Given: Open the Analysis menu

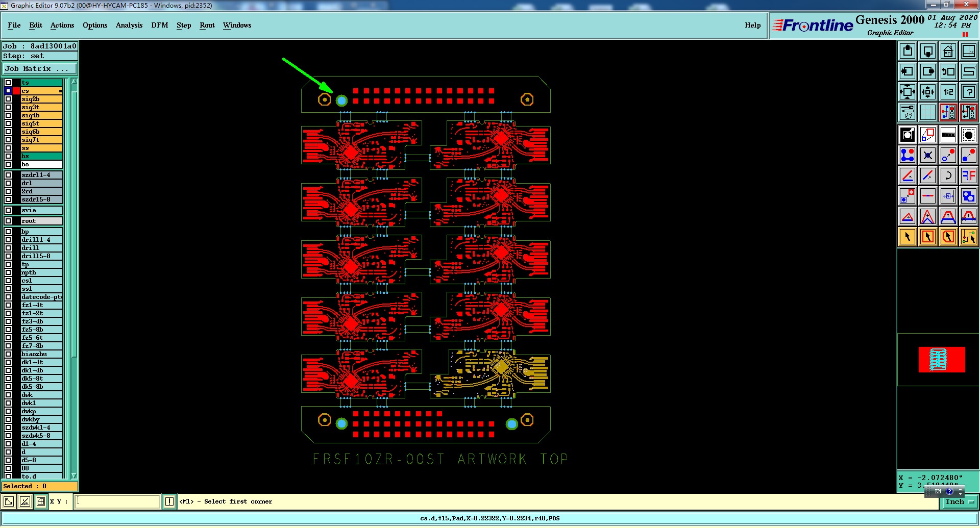Looking at the screenshot, I should point(129,25).
